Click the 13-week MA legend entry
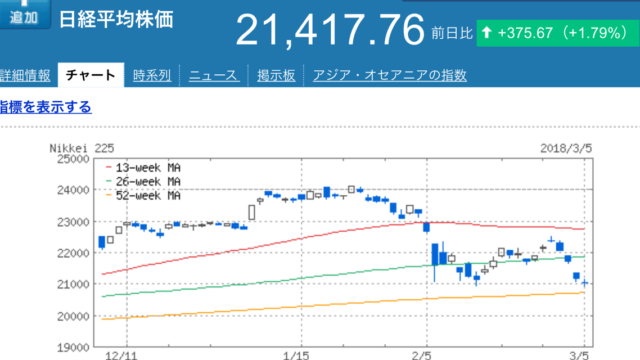 click(143, 168)
